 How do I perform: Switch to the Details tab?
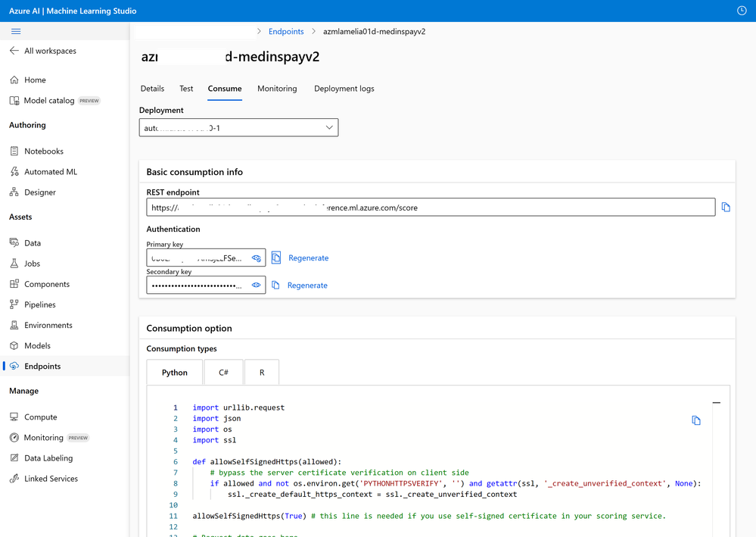coord(152,89)
